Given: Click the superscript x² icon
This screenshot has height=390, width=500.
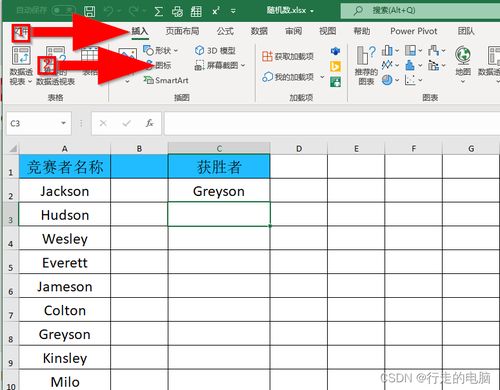Looking at the screenshot, I should [x=216, y=11].
